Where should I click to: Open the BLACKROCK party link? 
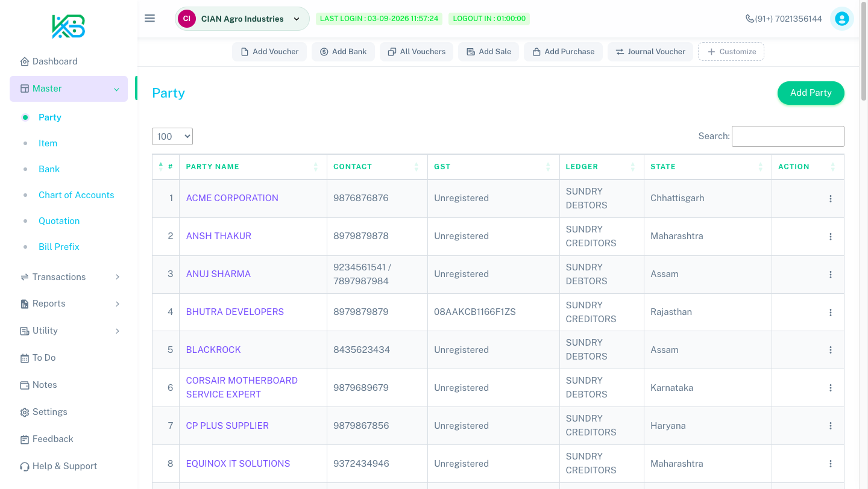point(213,350)
